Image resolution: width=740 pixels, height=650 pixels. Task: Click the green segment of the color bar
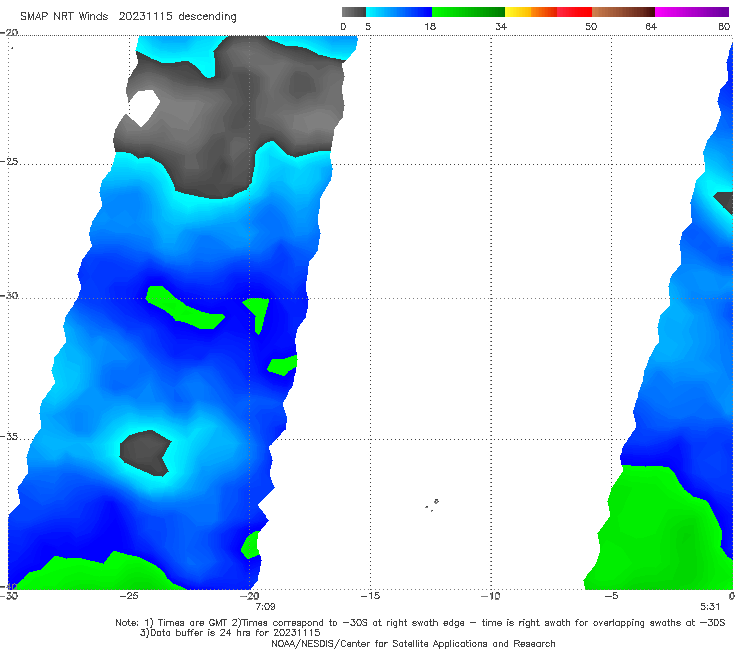(468, 12)
